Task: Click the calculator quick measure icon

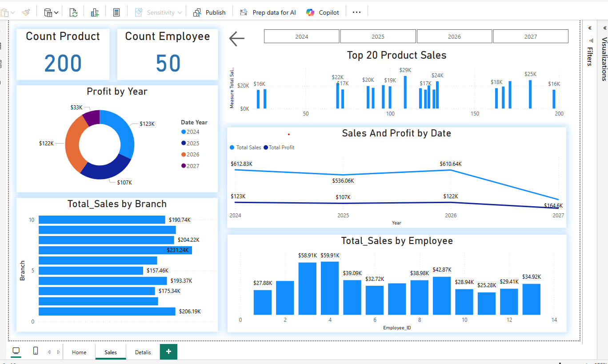Action: pyautogui.click(x=116, y=12)
